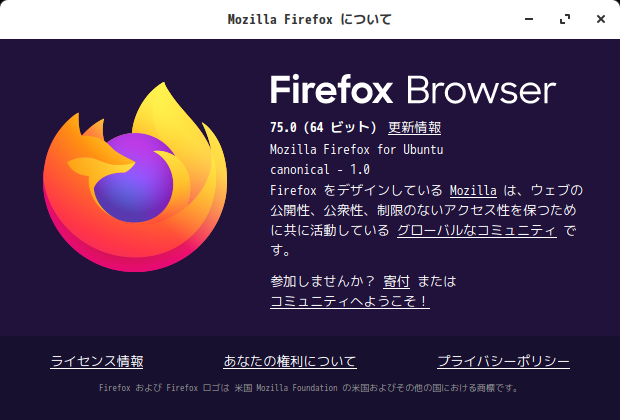The image size is (620, 420).
Task: Click the Firefox Browser heading
Action: coord(413,90)
